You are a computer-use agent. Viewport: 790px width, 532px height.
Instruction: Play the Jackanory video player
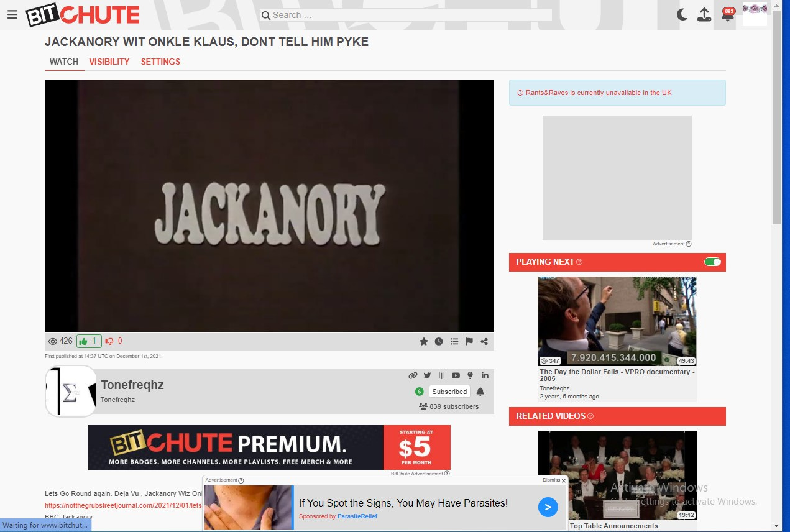click(269, 206)
